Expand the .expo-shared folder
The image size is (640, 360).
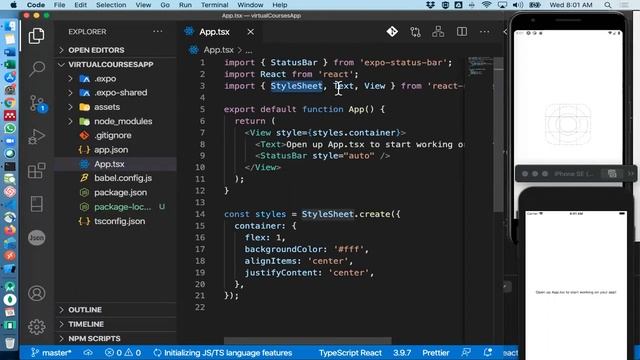[x=116, y=93]
